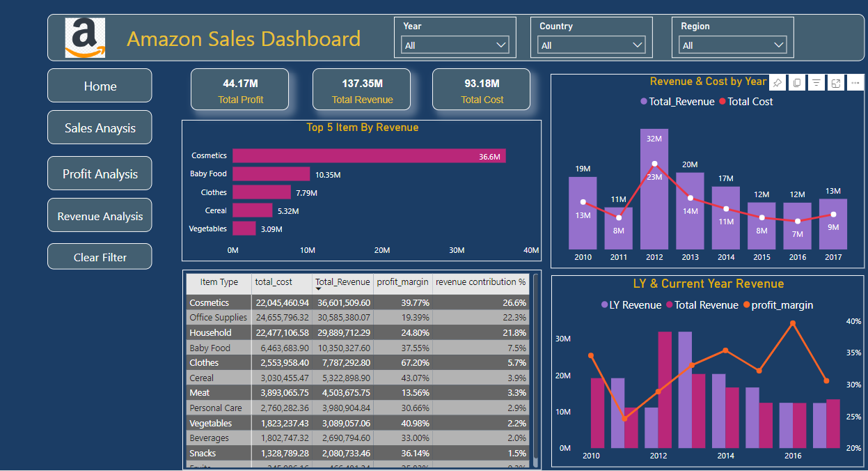Screen dimensions: 868x471
Task: Switch to Profit Analysis page
Action: (x=100, y=173)
